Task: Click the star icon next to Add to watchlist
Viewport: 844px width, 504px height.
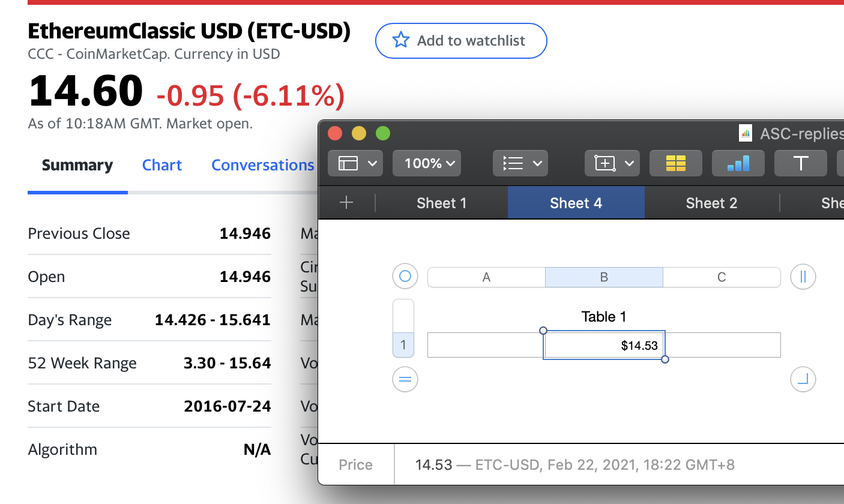Action: pyautogui.click(x=400, y=40)
